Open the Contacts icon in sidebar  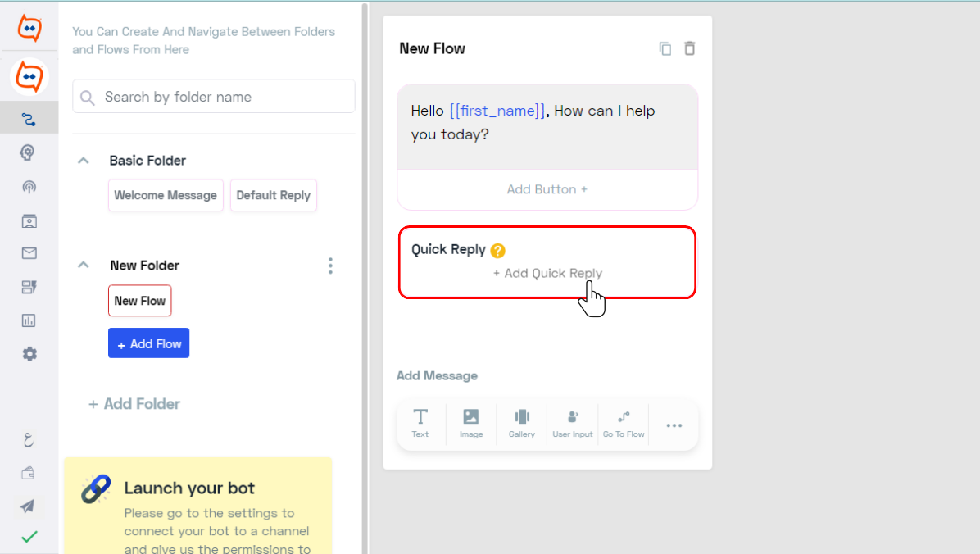click(29, 220)
